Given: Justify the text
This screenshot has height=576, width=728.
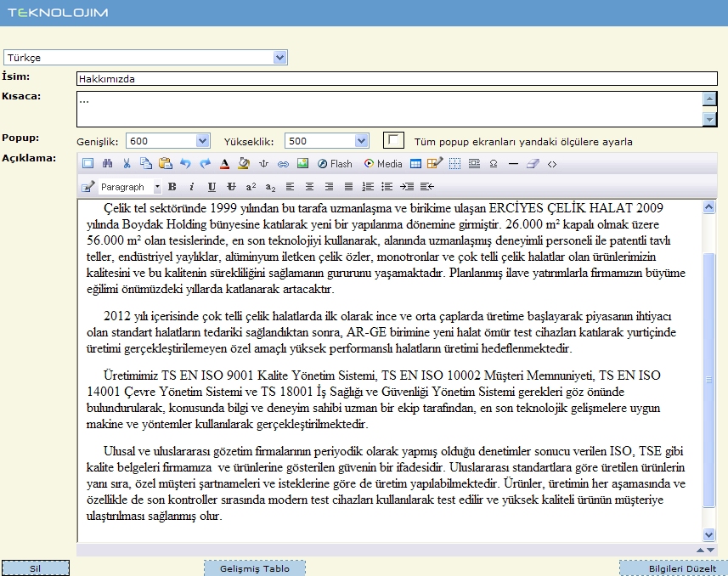Looking at the screenshot, I should (x=348, y=187).
